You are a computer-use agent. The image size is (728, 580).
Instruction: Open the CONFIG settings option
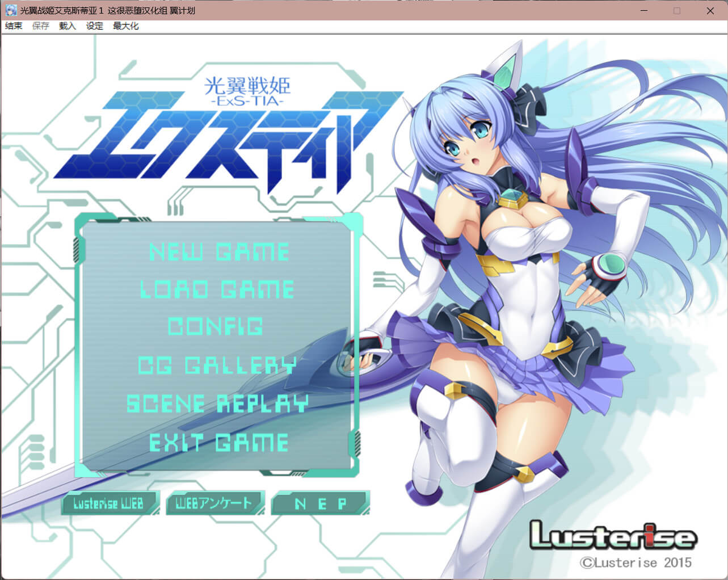click(x=216, y=327)
